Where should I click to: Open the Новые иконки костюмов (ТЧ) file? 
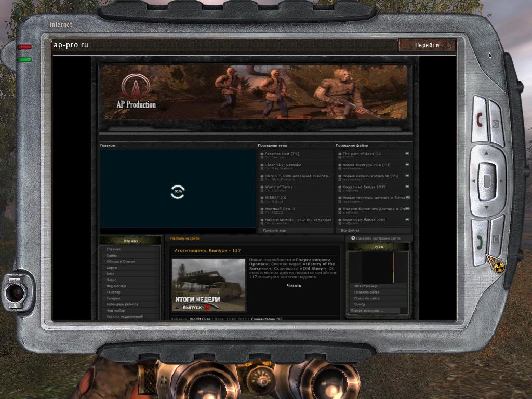[x=370, y=176]
